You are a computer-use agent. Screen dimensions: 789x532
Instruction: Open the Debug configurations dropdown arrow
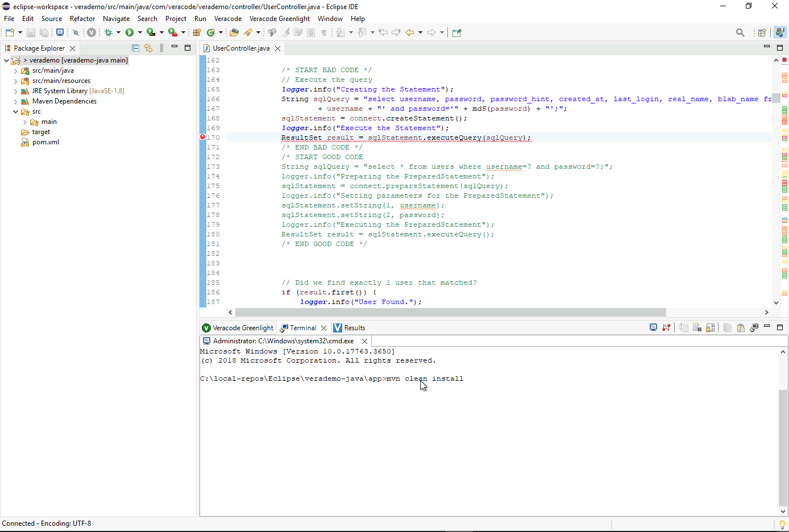click(x=118, y=32)
